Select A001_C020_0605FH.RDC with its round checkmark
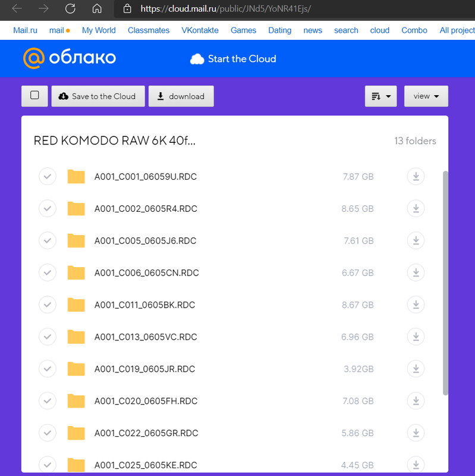This screenshot has height=476, width=475. [x=48, y=400]
